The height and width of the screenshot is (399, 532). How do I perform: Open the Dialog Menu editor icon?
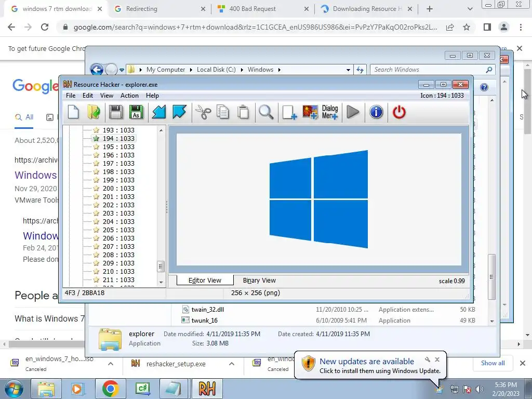[330, 112]
